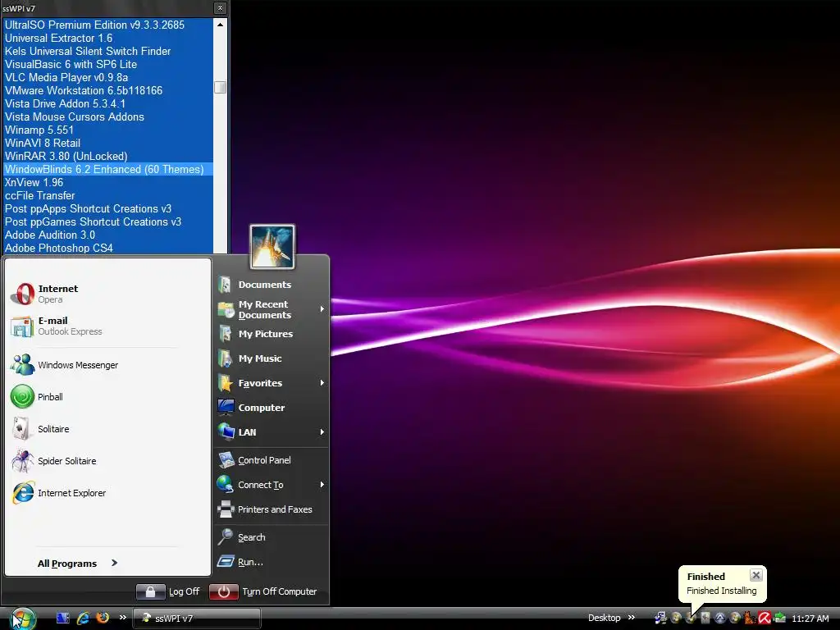Click the ssWPI v7 taskbar button
Image resolution: width=840 pixels, height=630 pixels.
click(197, 619)
